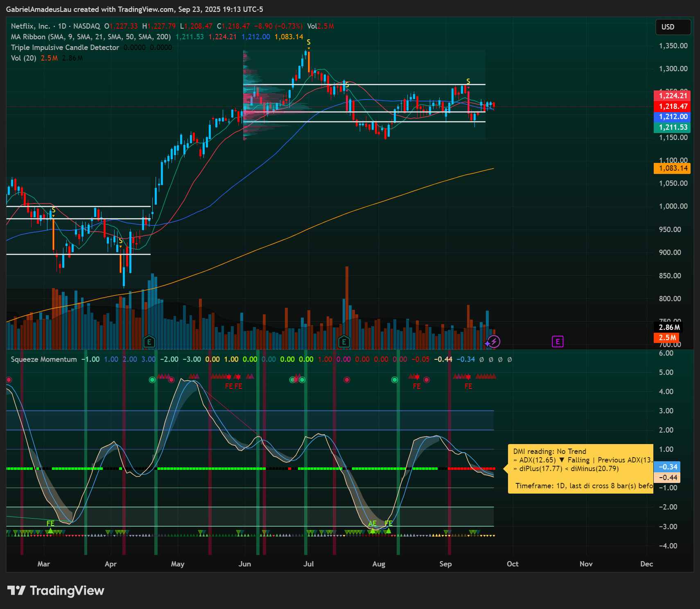Screen dimensions: 700x609
Task: Click the Jun label on the time axis
Action: (x=245, y=564)
